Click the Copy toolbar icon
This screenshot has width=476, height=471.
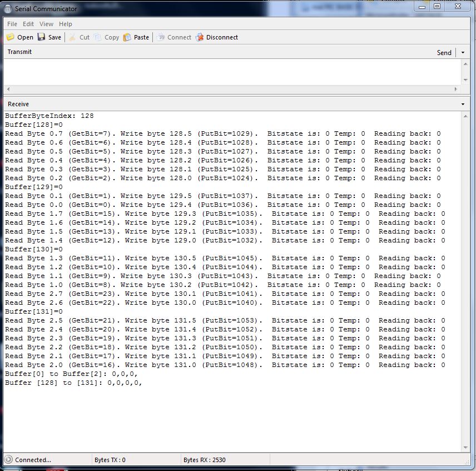pyautogui.click(x=98, y=37)
